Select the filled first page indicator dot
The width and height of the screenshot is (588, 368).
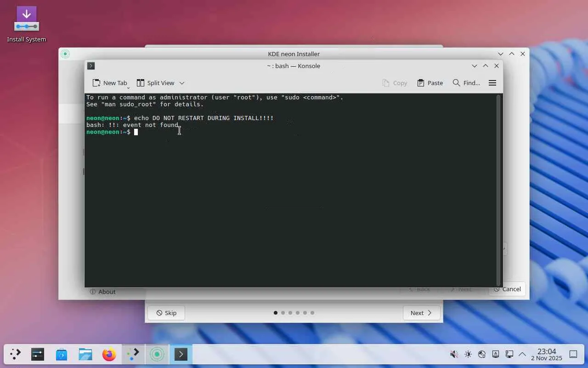[x=276, y=313]
